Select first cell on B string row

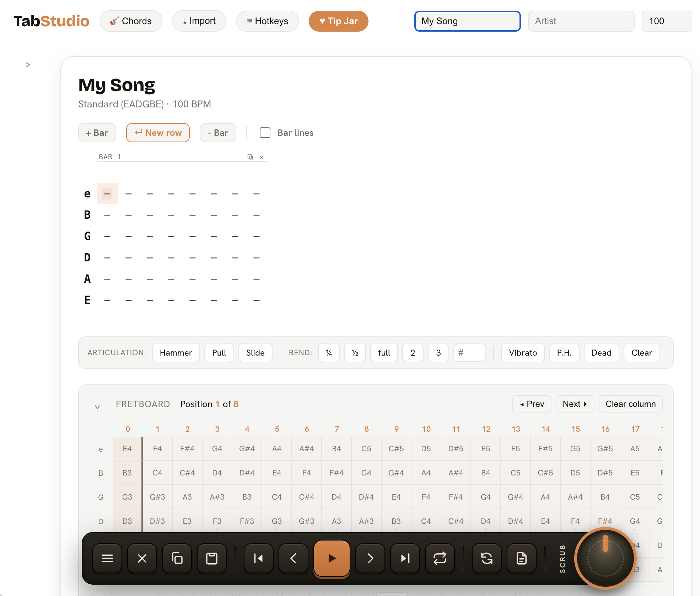click(107, 215)
